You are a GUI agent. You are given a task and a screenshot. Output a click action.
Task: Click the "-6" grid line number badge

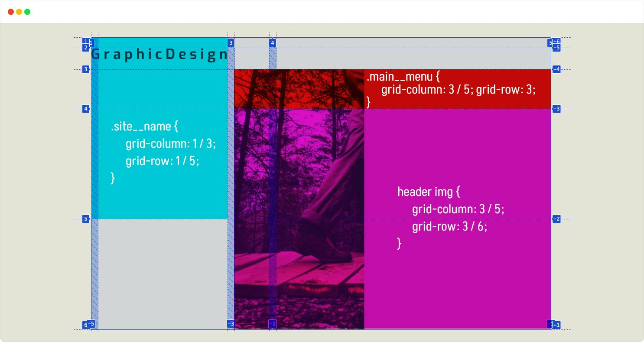click(x=556, y=42)
